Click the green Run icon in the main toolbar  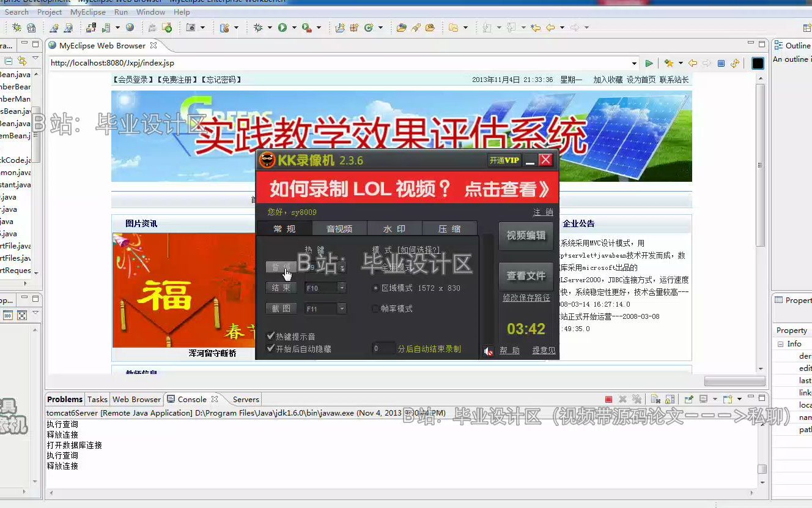[282, 28]
